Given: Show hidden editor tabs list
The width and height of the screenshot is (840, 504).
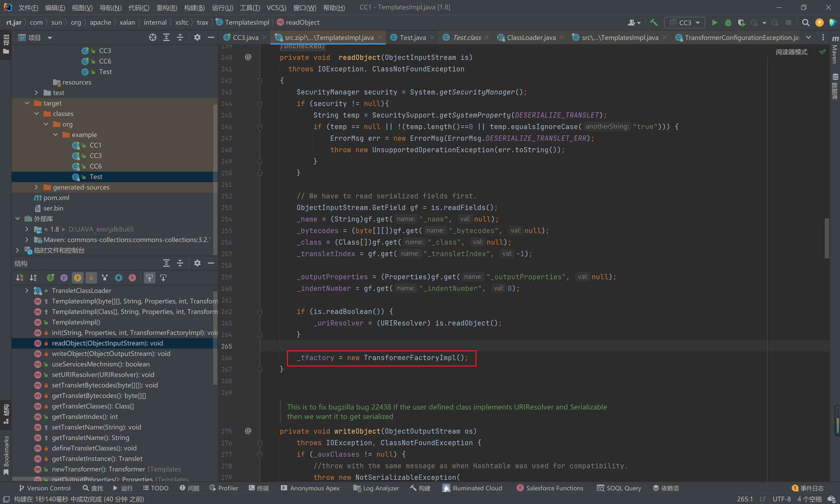Looking at the screenshot, I should tap(808, 37).
